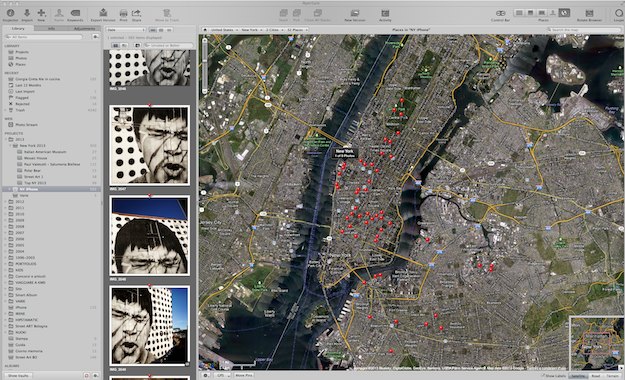Viewport: 625px width, 380px height.
Task: Switch to the Library tab
Action: click(x=18, y=29)
